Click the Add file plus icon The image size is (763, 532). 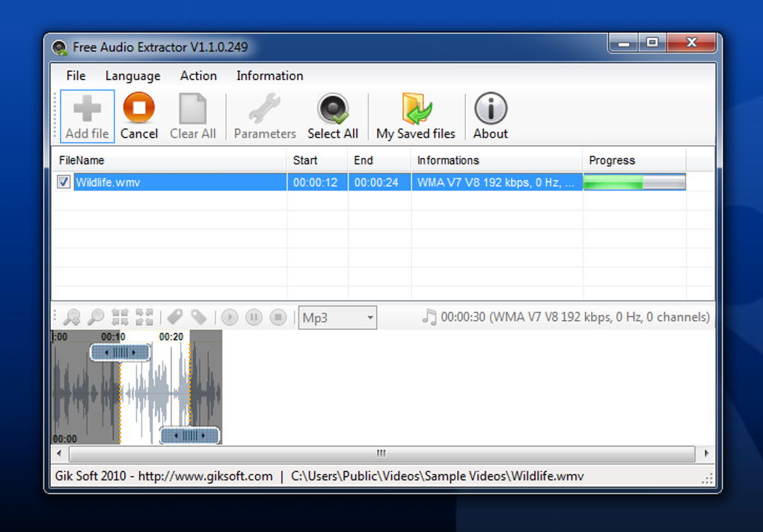(x=87, y=108)
